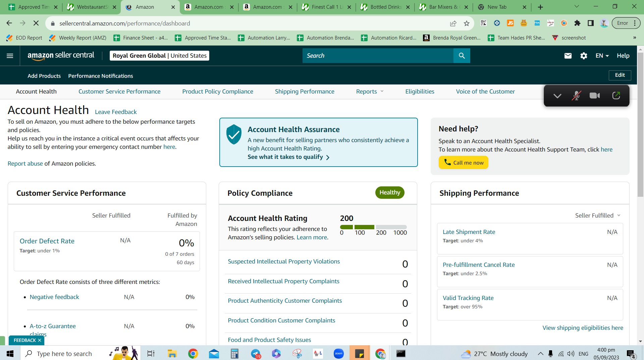Image resolution: width=644 pixels, height=360 pixels.
Task: Click the Edit button
Action: coord(620,75)
